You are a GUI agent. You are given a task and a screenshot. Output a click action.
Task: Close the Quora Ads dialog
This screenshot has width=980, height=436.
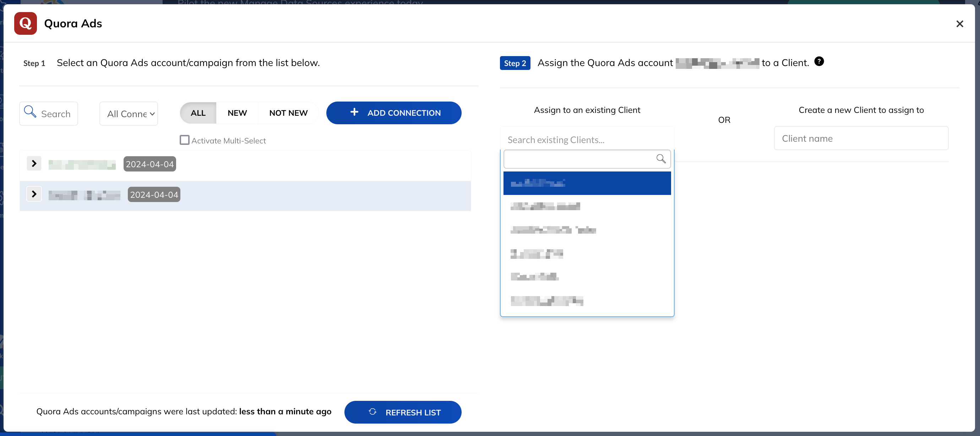click(959, 24)
